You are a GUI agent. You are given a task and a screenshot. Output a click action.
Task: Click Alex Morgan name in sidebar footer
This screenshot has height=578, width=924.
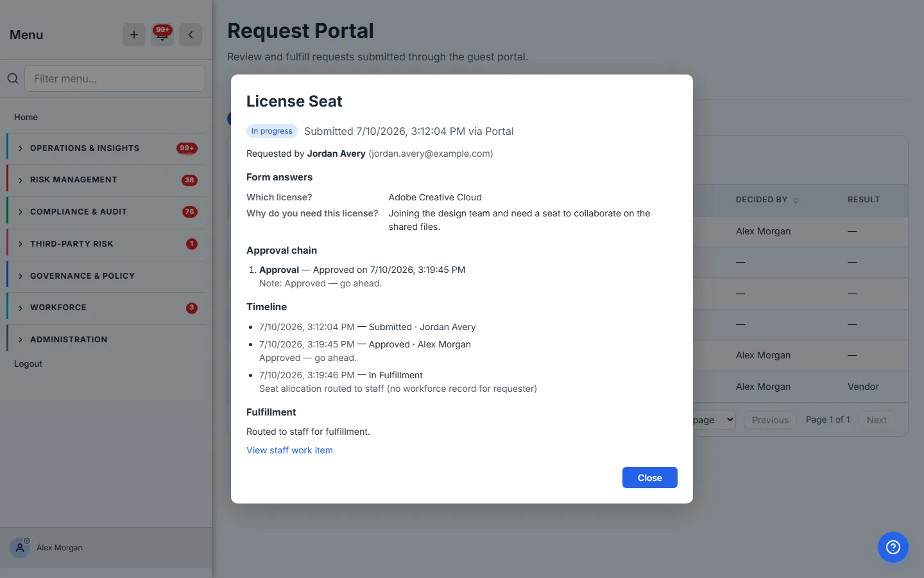click(60, 548)
